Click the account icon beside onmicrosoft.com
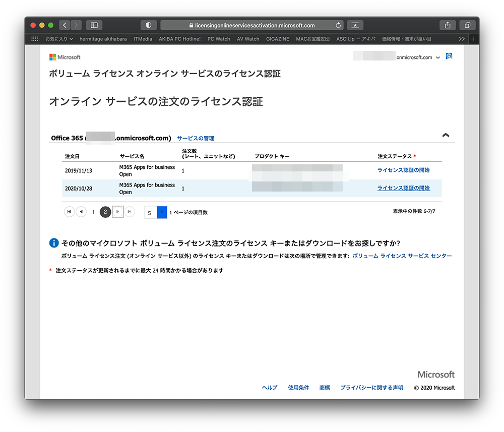The width and height of the screenshot is (504, 432). (x=449, y=56)
